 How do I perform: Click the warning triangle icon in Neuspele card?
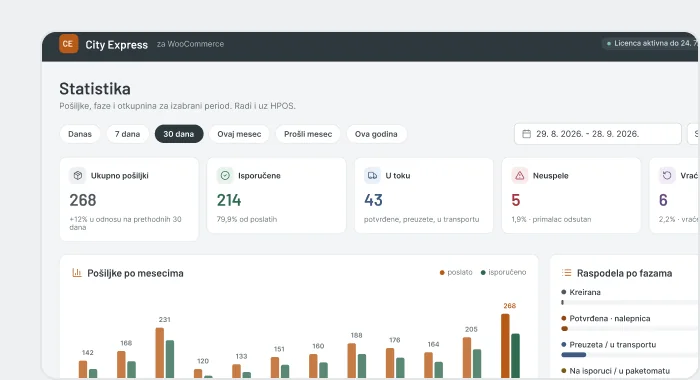[520, 175]
